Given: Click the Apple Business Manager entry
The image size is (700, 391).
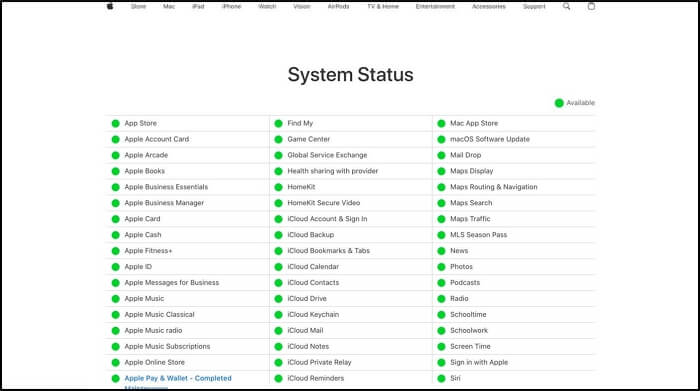Looking at the screenshot, I should pos(164,203).
